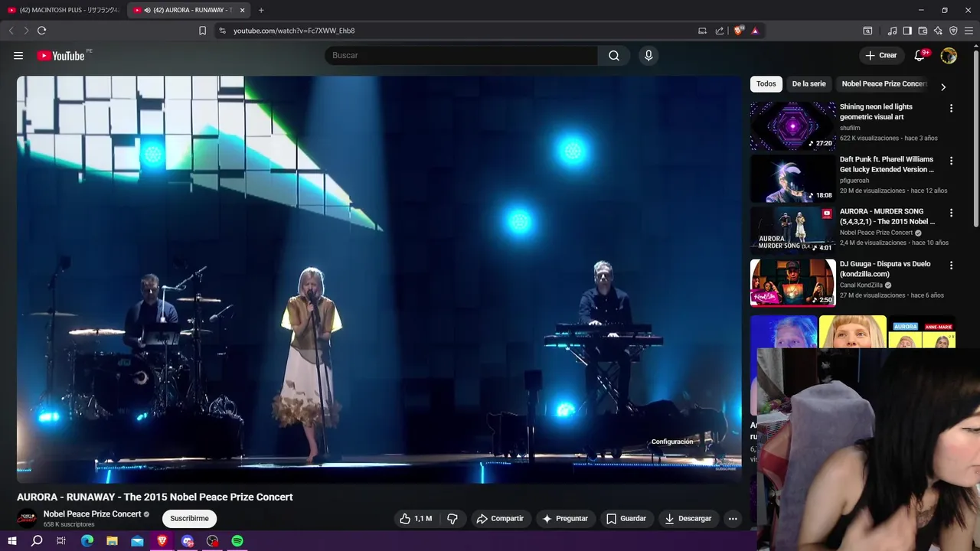Screen dimensions: 980x551
Task: Bookmark this page icon
Action: point(202,31)
